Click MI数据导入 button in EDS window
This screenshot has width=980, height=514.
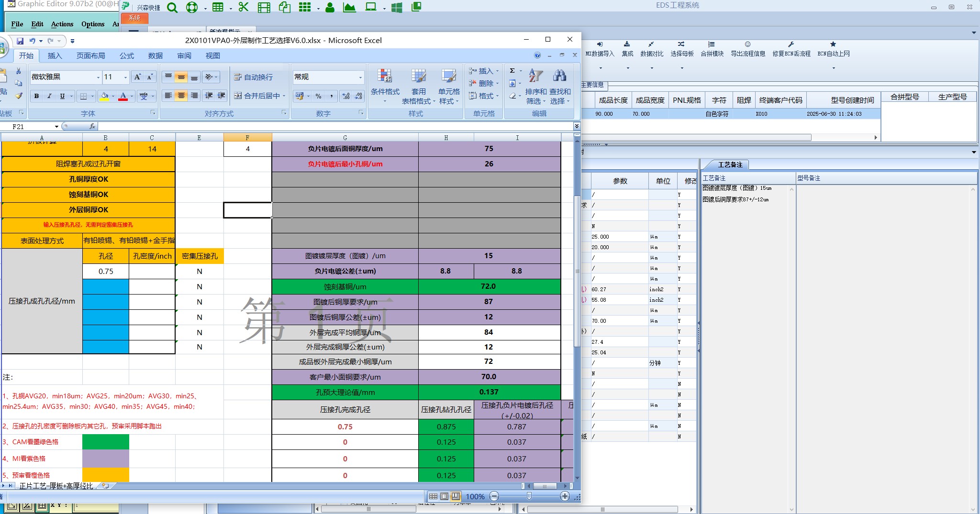[600, 49]
